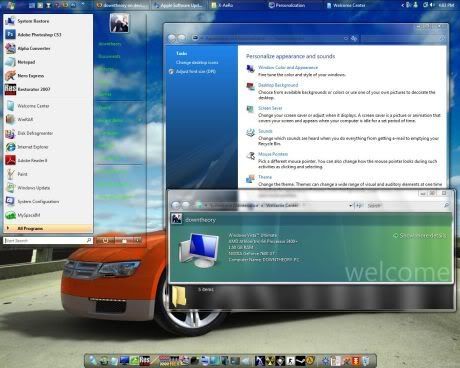Open System Configuration from the Start menu
Screen dimensions: 460x368
tap(48, 201)
